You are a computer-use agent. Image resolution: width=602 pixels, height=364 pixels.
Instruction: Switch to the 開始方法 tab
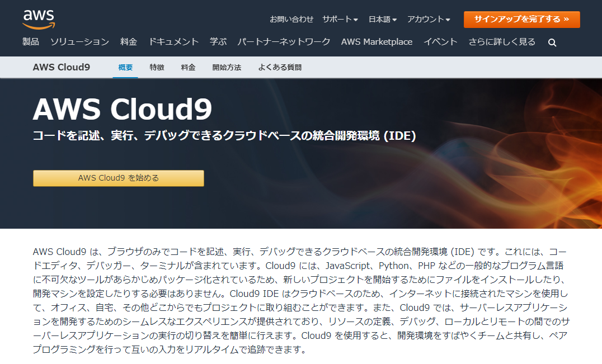click(227, 68)
